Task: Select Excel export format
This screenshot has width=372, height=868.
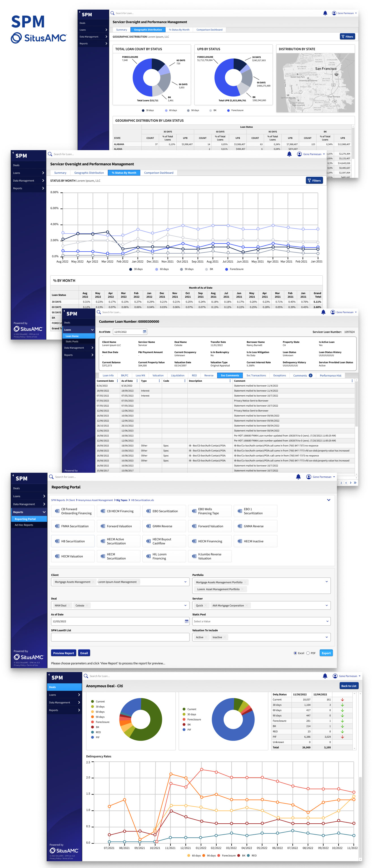Action: point(296,653)
